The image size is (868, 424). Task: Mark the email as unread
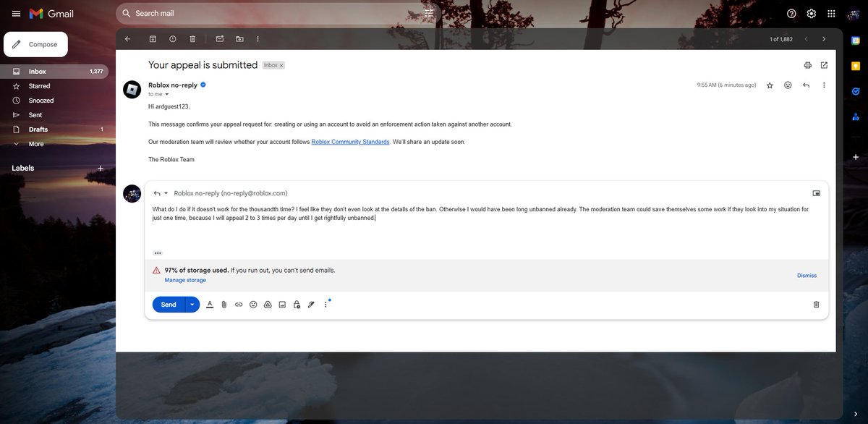pos(220,39)
